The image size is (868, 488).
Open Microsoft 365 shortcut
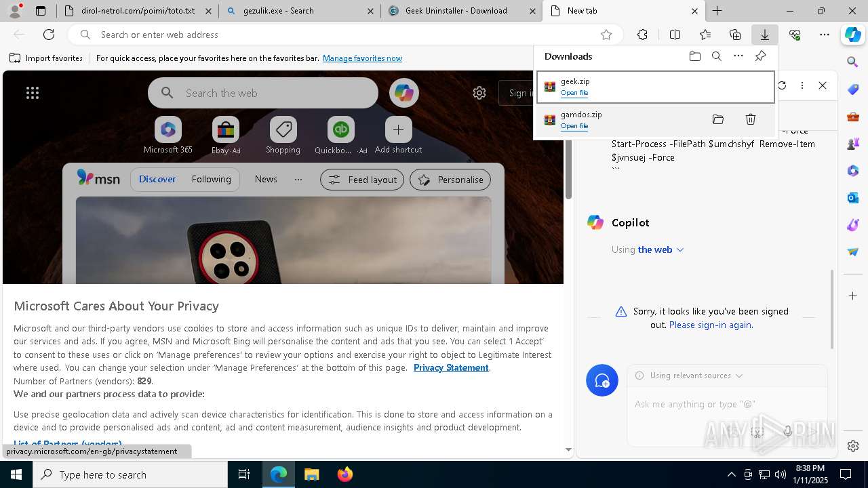tap(168, 136)
